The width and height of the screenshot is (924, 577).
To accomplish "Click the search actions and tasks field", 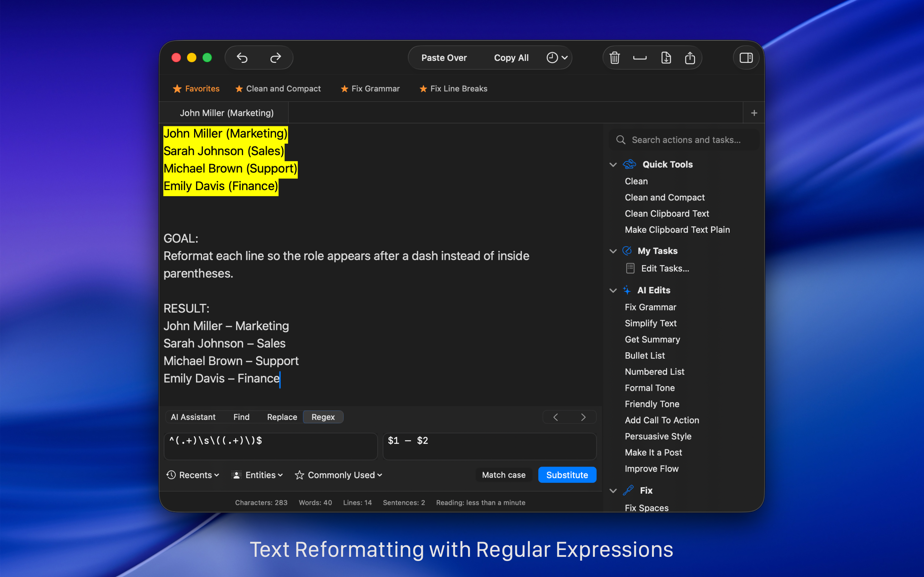I will (686, 140).
